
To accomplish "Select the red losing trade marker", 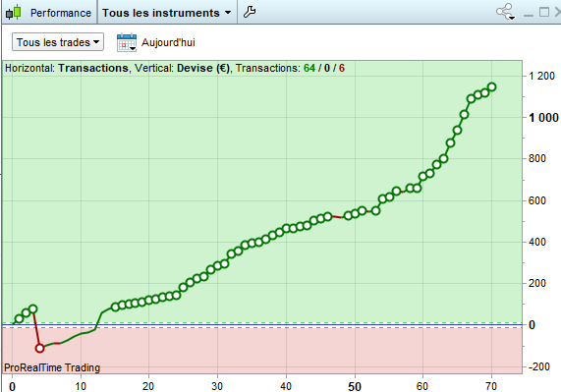I will click(x=39, y=348).
